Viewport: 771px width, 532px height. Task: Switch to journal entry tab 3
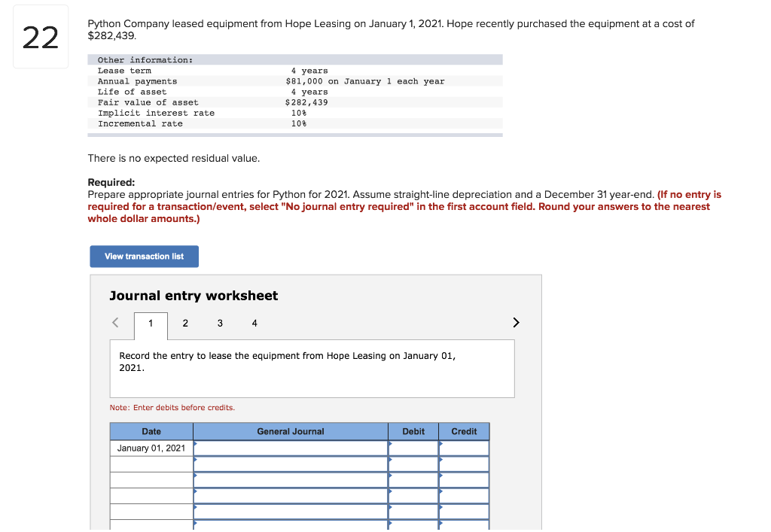pos(220,323)
